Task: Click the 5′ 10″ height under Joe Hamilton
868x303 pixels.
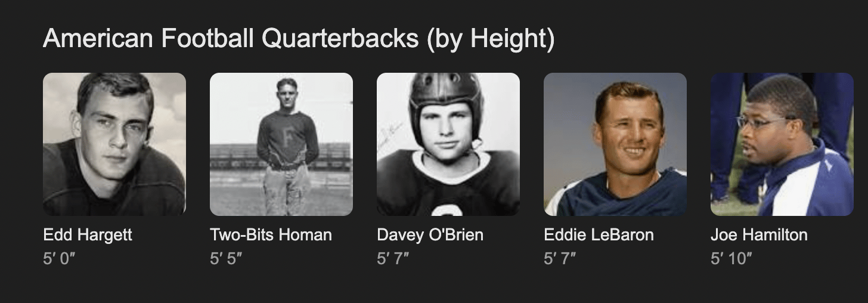Action: click(731, 259)
